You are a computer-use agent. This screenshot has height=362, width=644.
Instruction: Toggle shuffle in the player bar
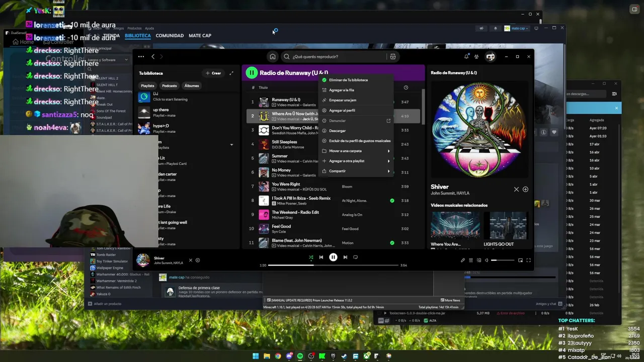311,257
